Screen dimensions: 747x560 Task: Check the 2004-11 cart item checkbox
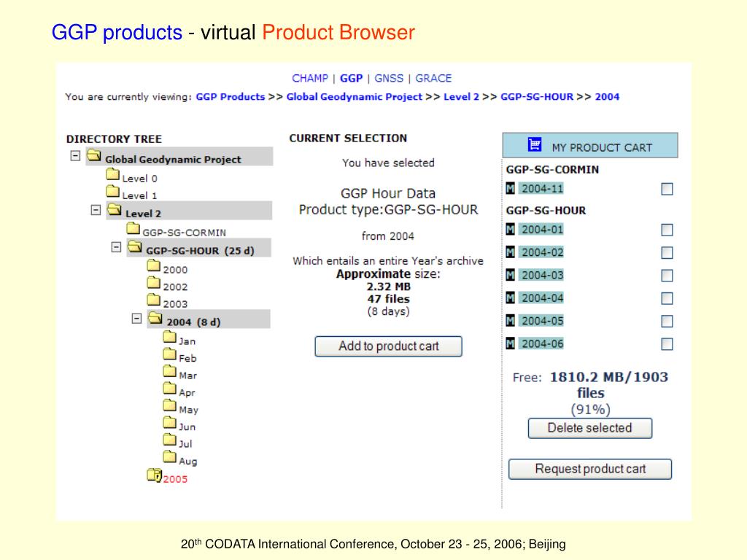coord(667,190)
